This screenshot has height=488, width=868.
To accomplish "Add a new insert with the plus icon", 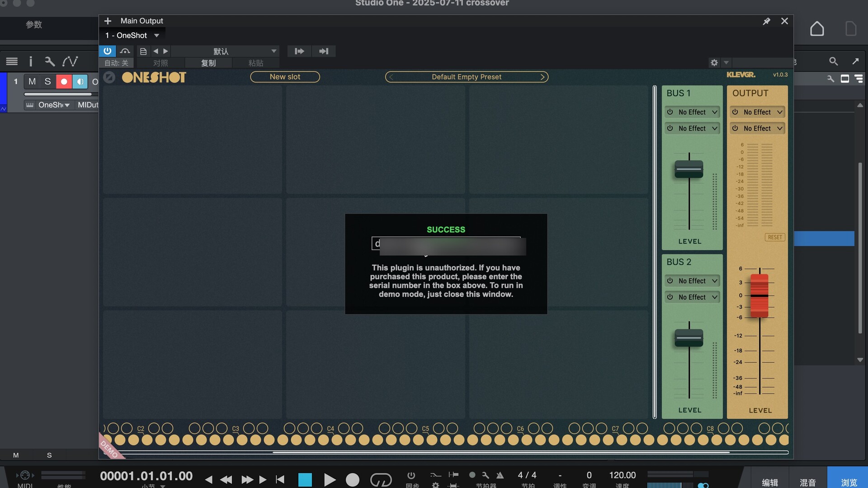I will (x=108, y=21).
